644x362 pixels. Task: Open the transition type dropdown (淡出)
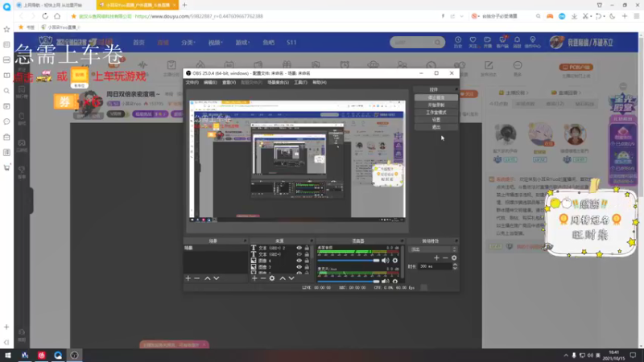pos(433,249)
